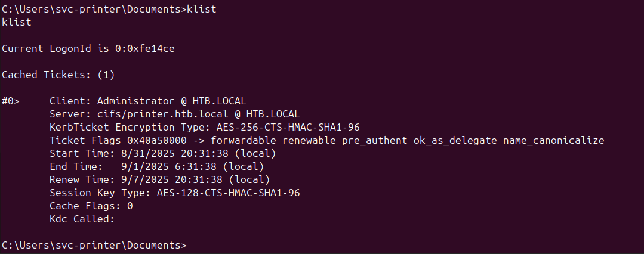Click the Client: Administrator @ HTB.LOCAL text
The width and height of the screenshot is (644, 254).
click(148, 101)
